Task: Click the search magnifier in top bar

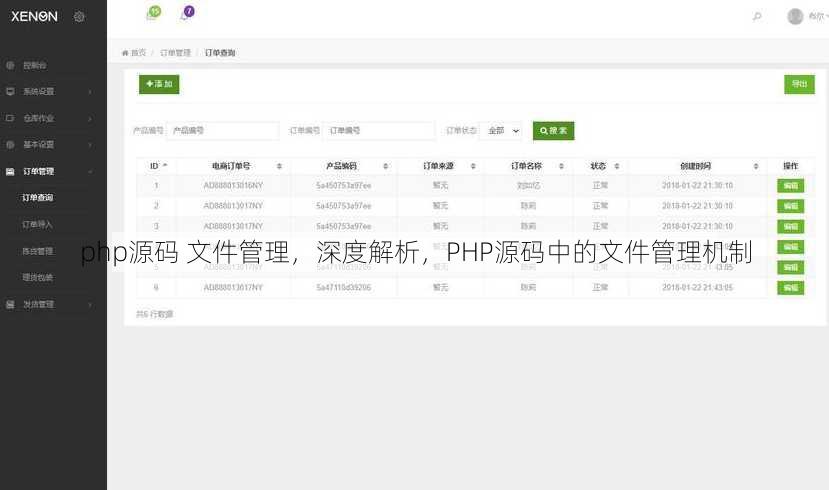Action: pyautogui.click(x=757, y=17)
